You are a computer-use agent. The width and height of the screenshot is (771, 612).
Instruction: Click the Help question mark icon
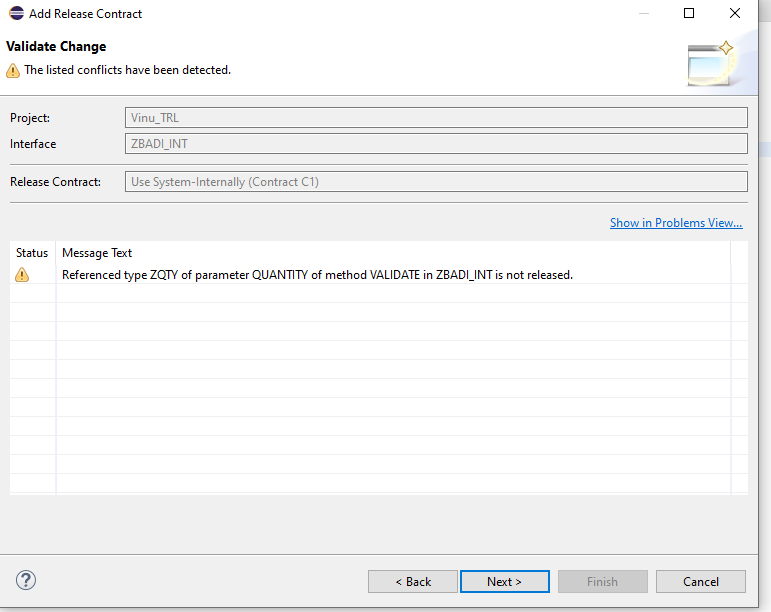click(x=26, y=580)
